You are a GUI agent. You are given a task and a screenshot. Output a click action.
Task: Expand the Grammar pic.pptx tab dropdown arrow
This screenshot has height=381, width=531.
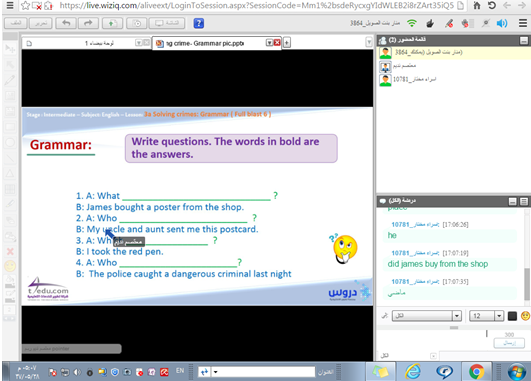[270, 43]
